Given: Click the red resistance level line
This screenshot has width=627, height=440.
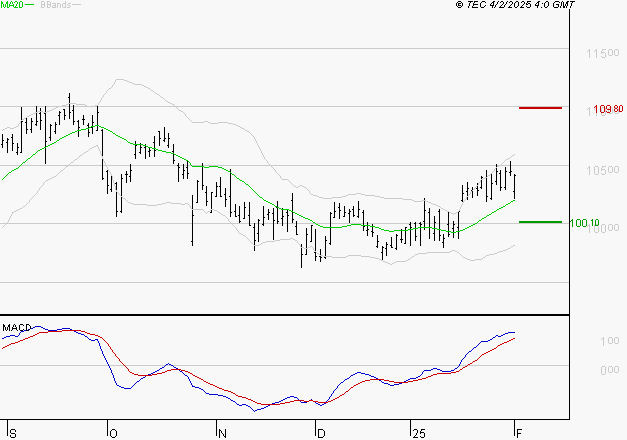Looking at the screenshot, I should pos(540,108).
